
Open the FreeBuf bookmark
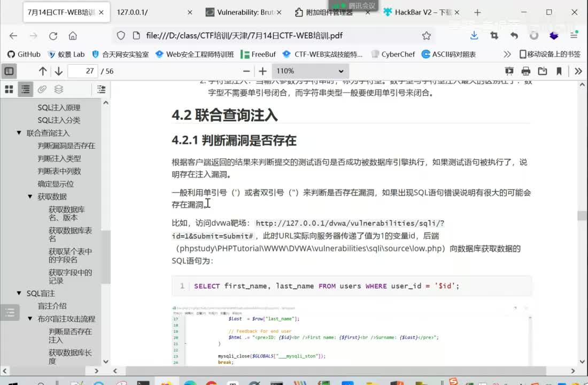(x=258, y=55)
